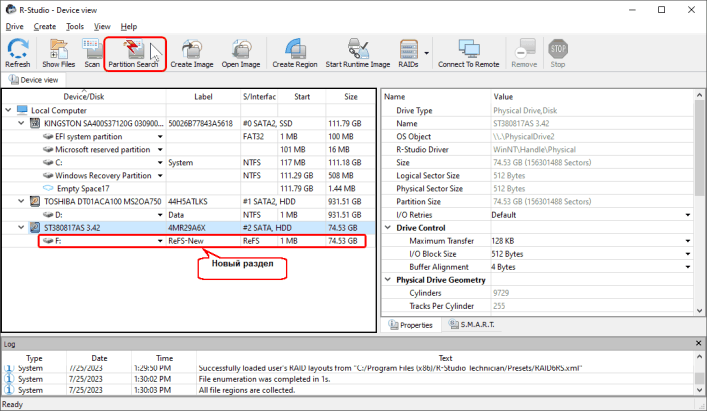The width and height of the screenshot is (707, 411).
Task: Open dropdown arrow for Windows Recovery Partition
Action: (160, 176)
